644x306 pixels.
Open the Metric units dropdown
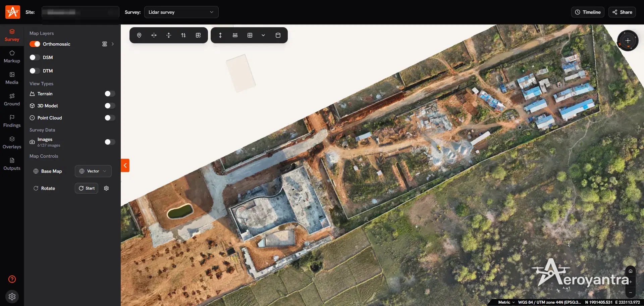(x=506, y=302)
